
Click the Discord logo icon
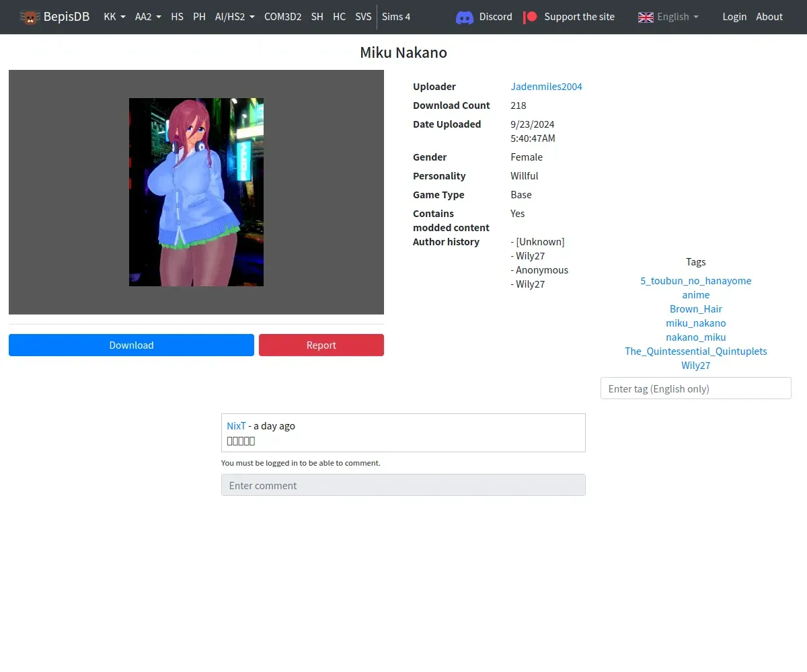click(465, 17)
